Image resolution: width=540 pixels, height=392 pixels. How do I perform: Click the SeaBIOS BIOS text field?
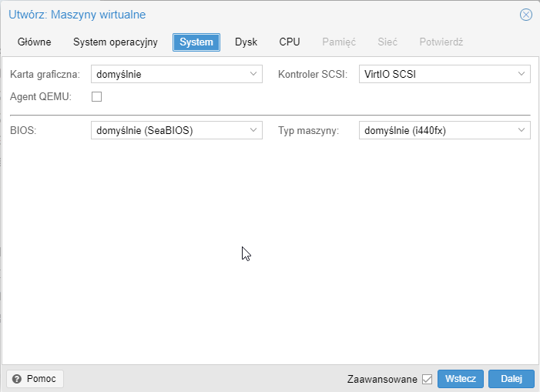(x=168, y=131)
